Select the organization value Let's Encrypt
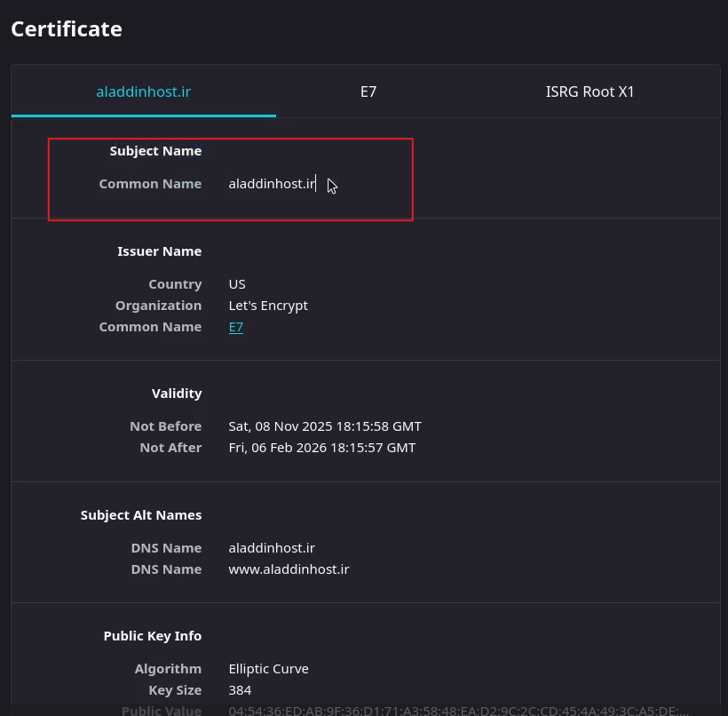The image size is (728, 716). (x=268, y=306)
